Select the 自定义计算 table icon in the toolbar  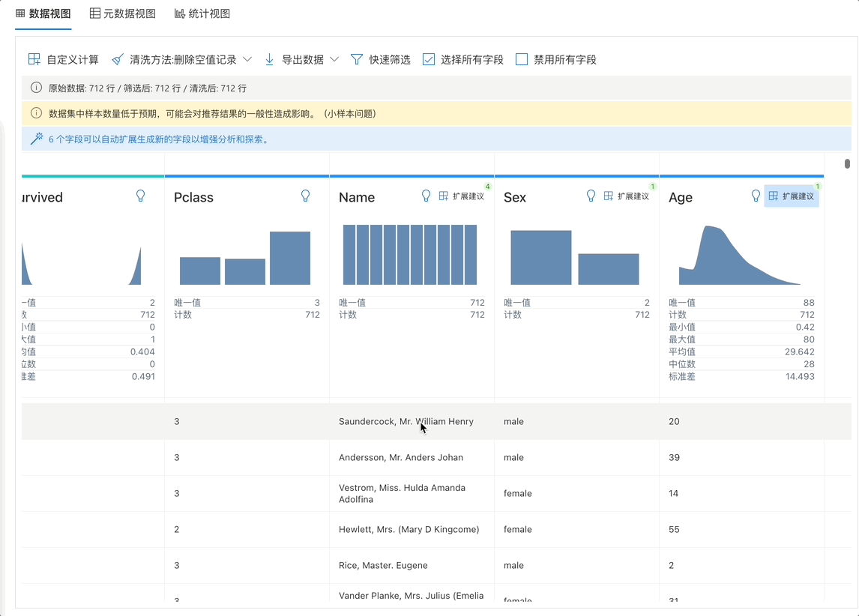click(34, 58)
